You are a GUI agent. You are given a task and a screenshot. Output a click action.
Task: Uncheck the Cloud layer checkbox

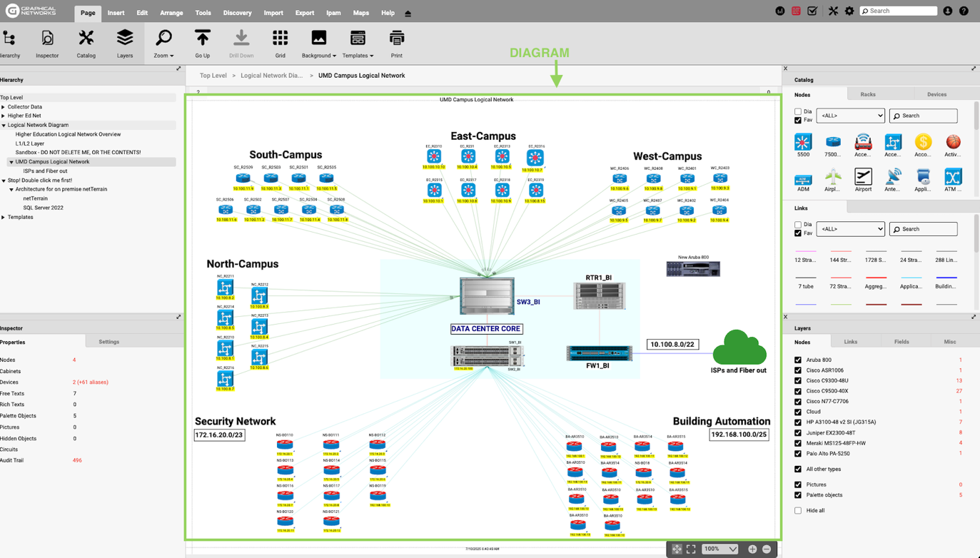(x=798, y=412)
